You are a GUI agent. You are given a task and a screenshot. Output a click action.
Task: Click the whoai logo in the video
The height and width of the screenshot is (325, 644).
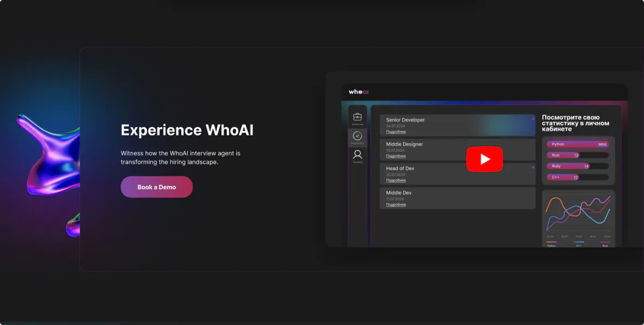tap(359, 92)
